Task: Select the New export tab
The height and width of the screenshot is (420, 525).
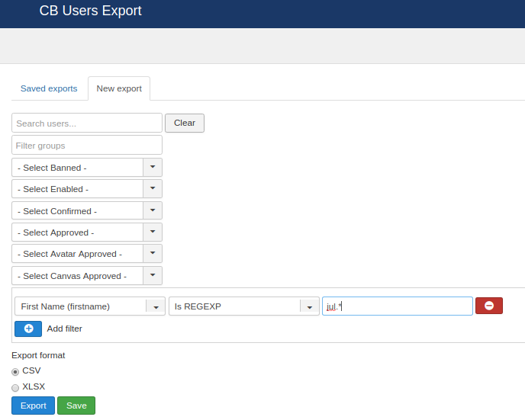Action: [119, 88]
